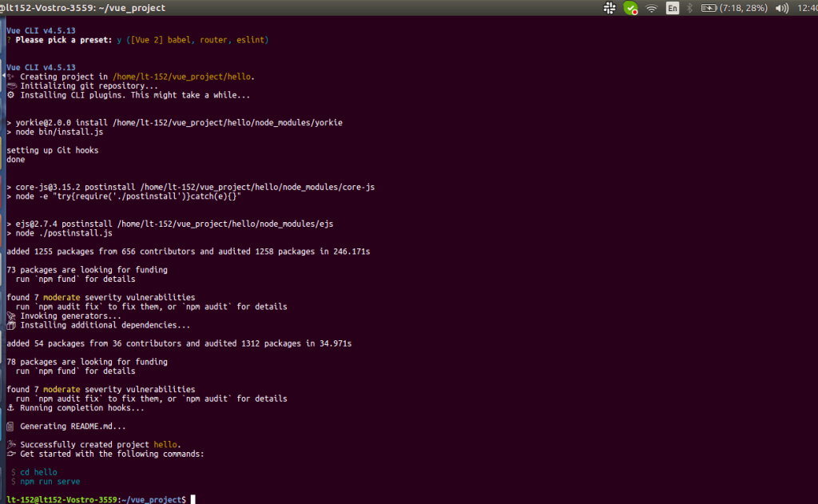Open the Slack indicator in the top panel

[610, 8]
